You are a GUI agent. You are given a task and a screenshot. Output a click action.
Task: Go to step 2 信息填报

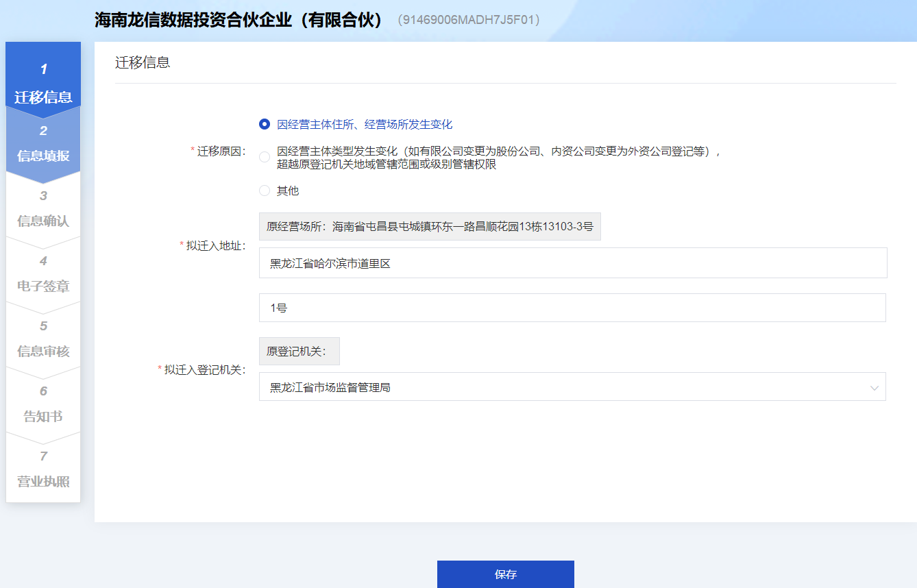(43, 144)
